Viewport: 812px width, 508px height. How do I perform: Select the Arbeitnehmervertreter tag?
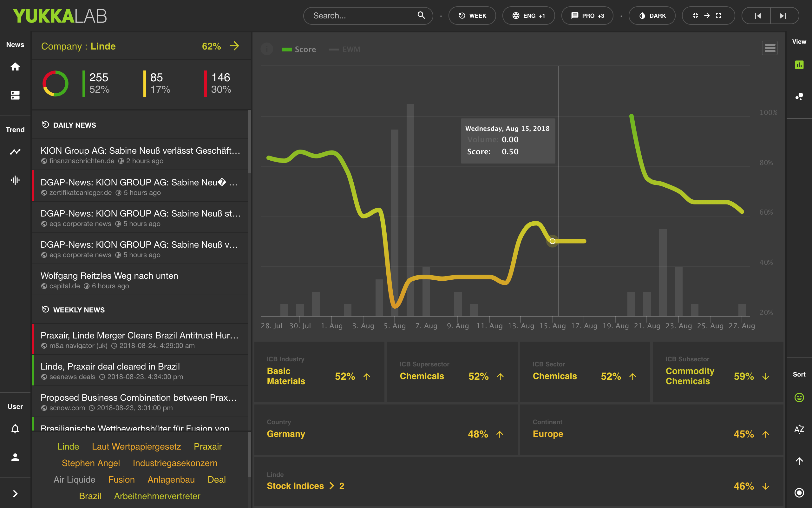click(157, 496)
